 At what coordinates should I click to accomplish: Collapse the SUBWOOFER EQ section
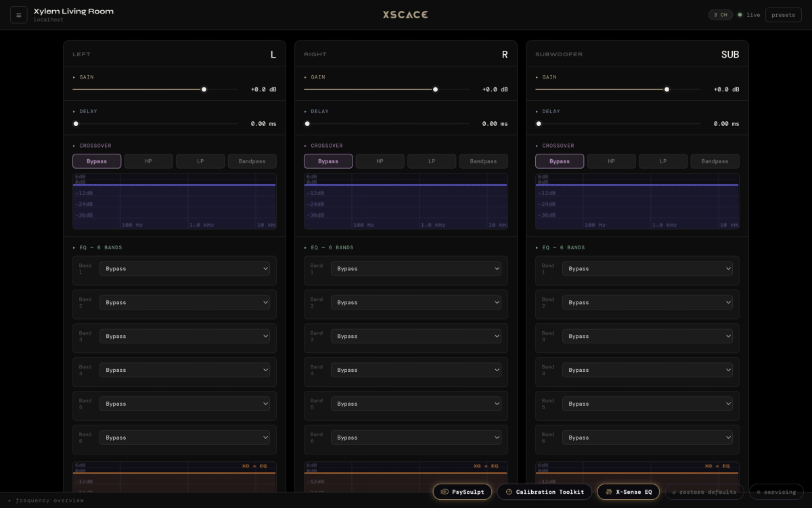(x=560, y=247)
